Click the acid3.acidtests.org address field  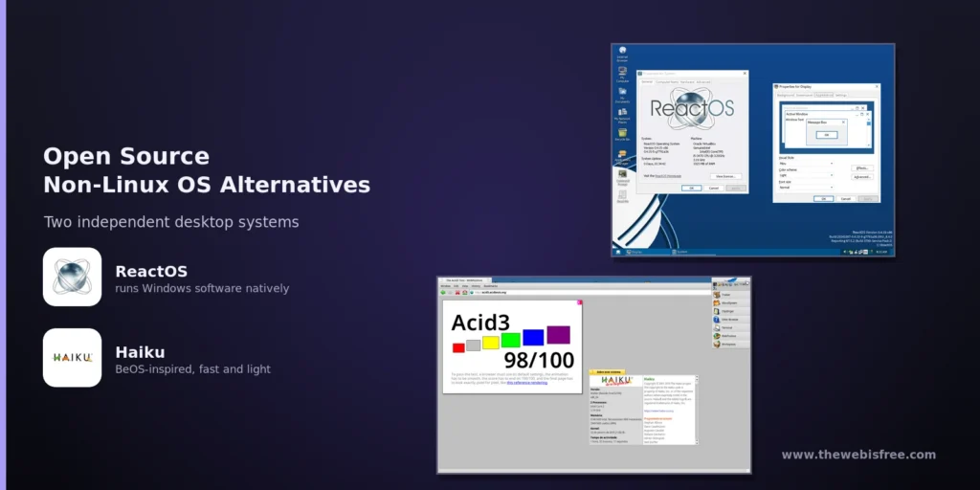tap(590, 293)
